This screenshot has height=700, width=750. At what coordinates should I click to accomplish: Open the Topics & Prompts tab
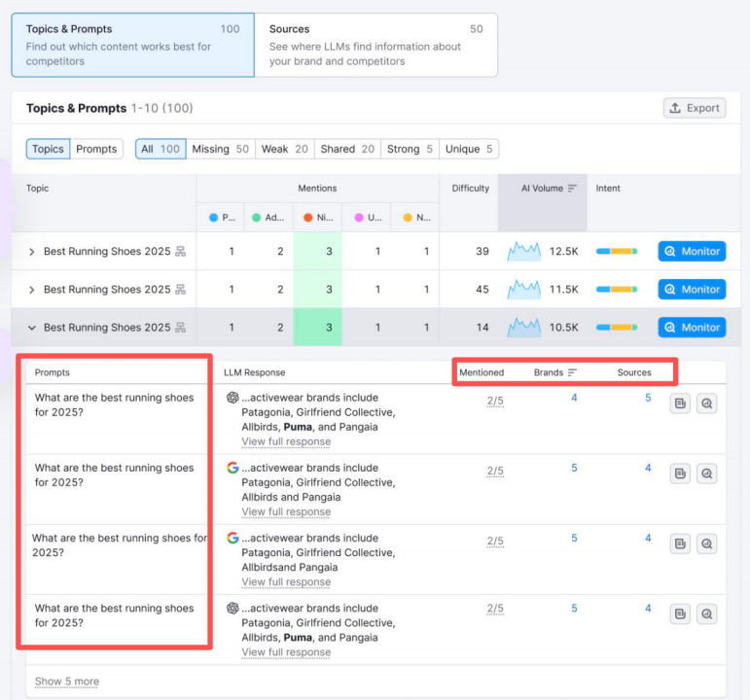click(132, 45)
